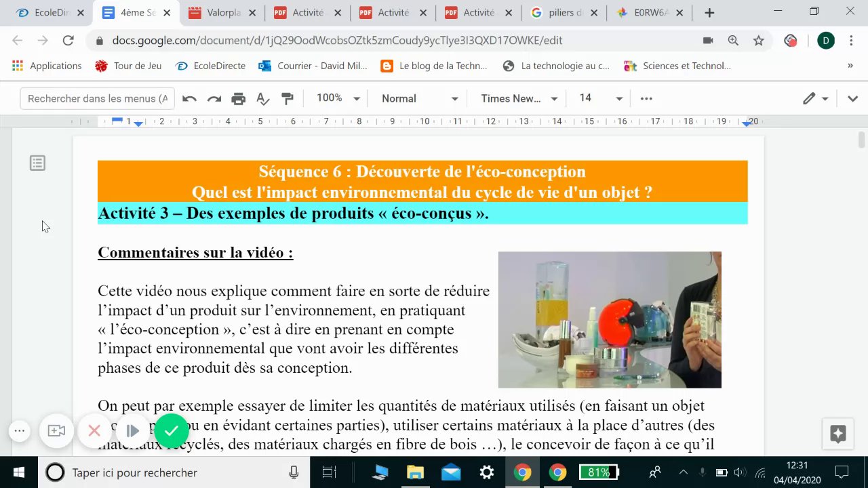Select the 4ème Sé Docs tab
This screenshot has height=488, width=868.
pyautogui.click(x=136, y=13)
